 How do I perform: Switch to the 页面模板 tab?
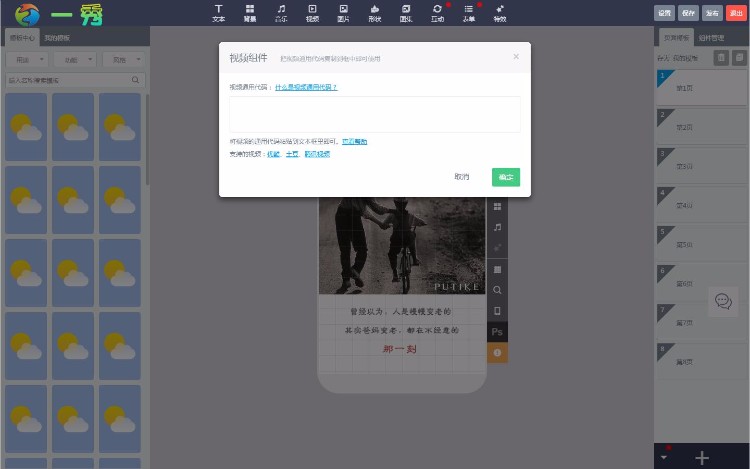click(x=676, y=38)
